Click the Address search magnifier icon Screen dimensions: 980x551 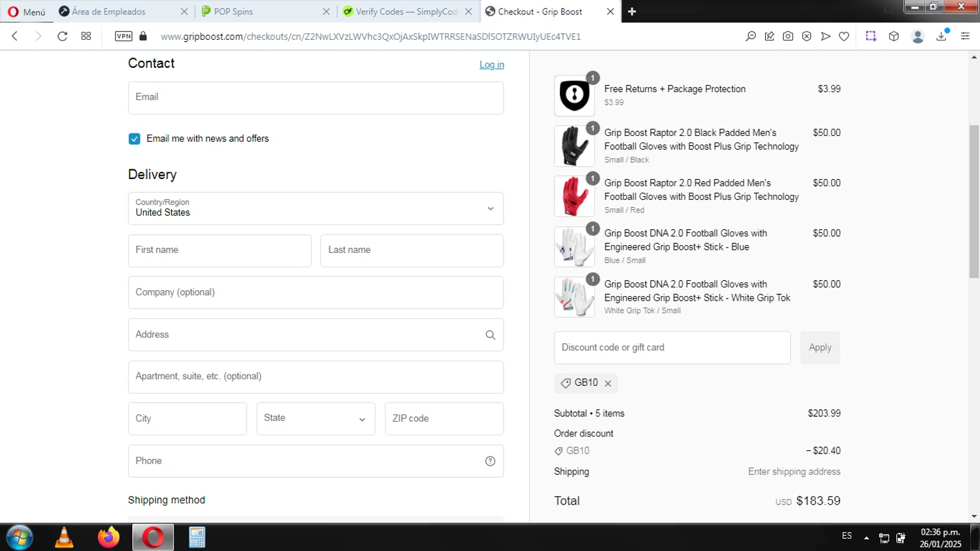[490, 335]
